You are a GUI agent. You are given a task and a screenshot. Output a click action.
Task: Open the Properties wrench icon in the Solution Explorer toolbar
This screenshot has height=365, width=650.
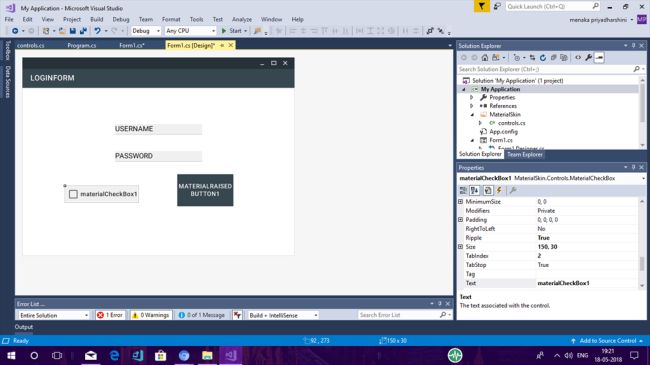click(589, 58)
